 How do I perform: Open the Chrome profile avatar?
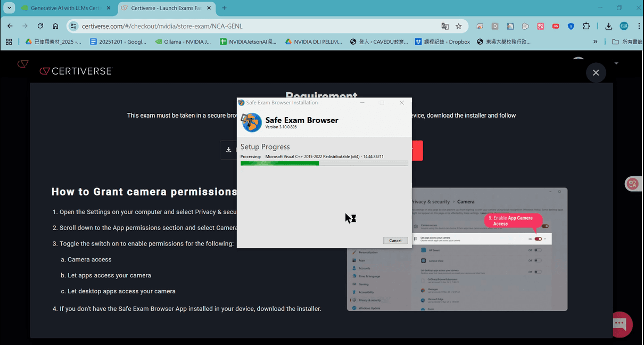[x=624, y=26]
